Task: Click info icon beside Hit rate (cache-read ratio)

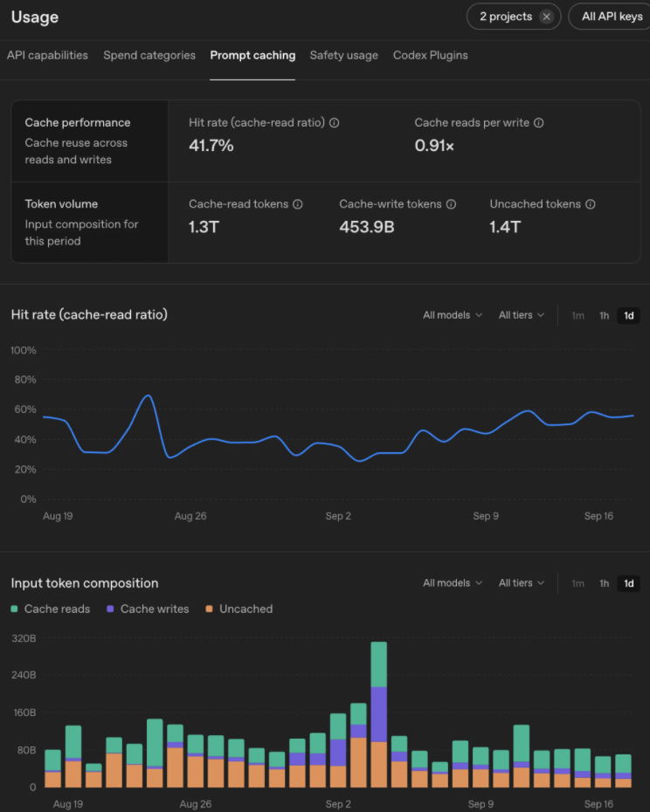Action: [x=335, y=123]
